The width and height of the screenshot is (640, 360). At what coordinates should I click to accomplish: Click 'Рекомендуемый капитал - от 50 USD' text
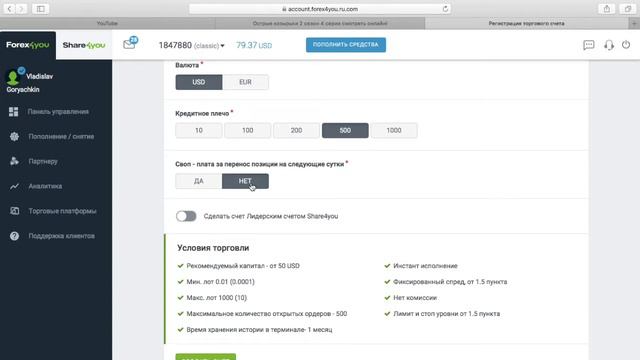pyautogui.click(x=243, y=266)
